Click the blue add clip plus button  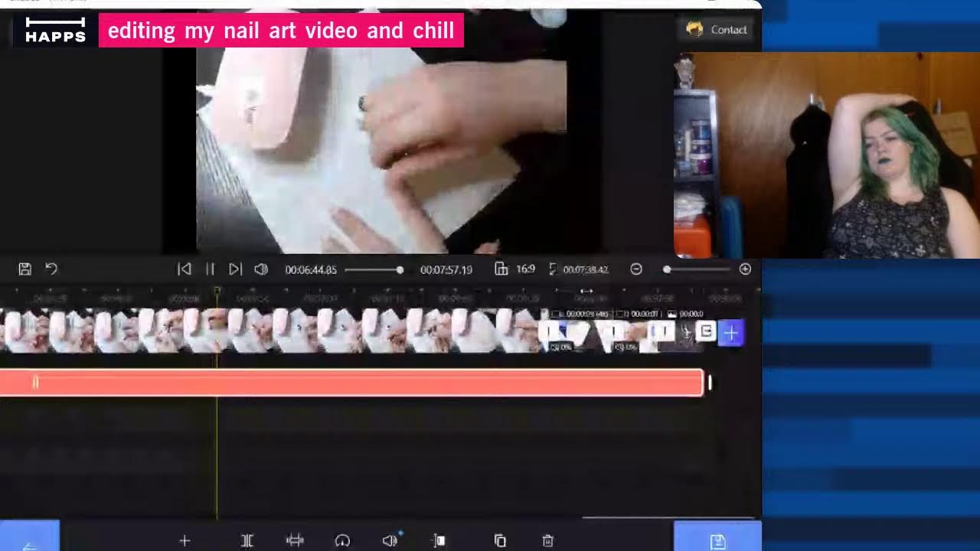[731, 333]
